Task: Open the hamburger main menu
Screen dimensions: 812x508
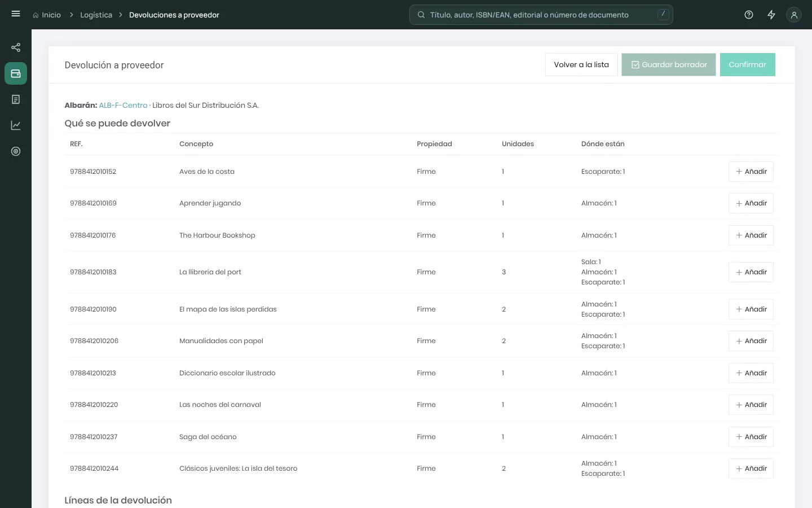Action: point(16,14)
